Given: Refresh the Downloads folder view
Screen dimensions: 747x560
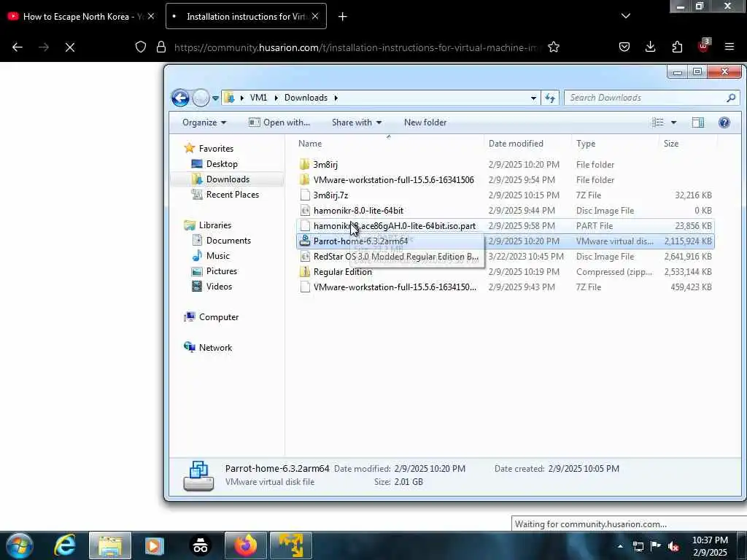Looking at the screenshot, I should pyautogui.click(x=550, y=98).
